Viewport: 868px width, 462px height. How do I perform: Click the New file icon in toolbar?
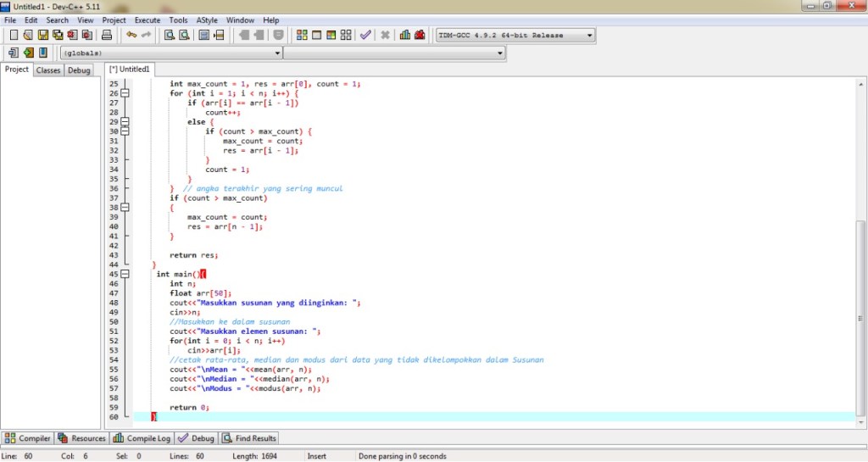[14, 36]
